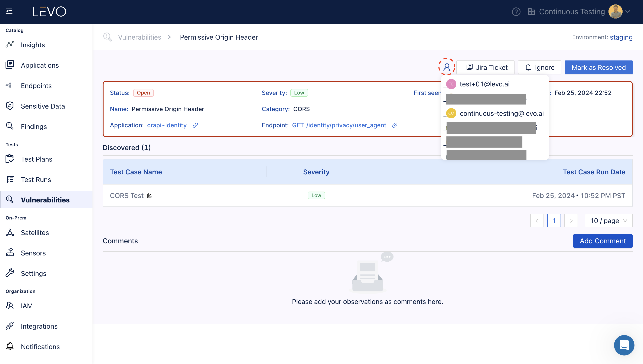This screenshot has height=364, width=643.
Task: Click Mark as Resolved button
Action: (x=598, y=67)
